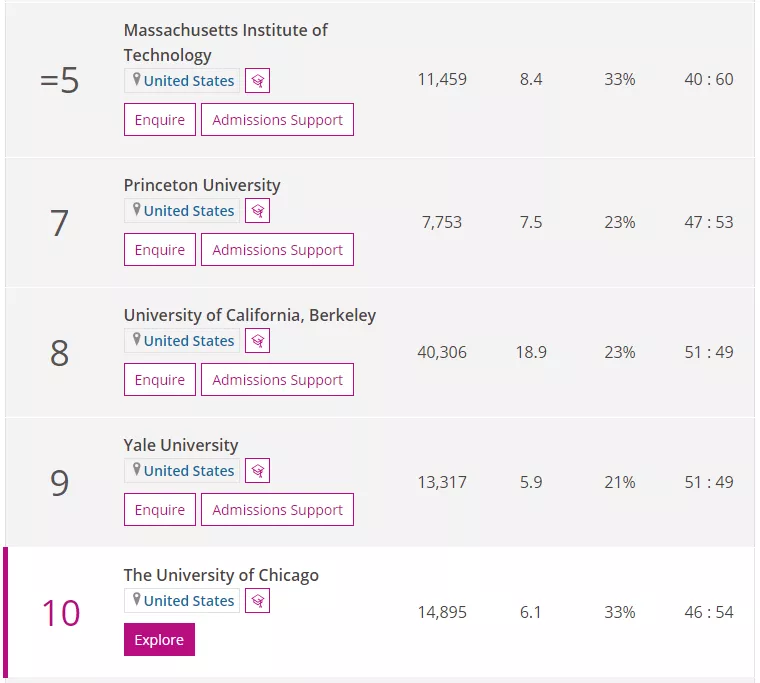The height and width of the screenshot is (683, 760).
Task: Explore The University of Chicago
Action: (x=159, y=639)
